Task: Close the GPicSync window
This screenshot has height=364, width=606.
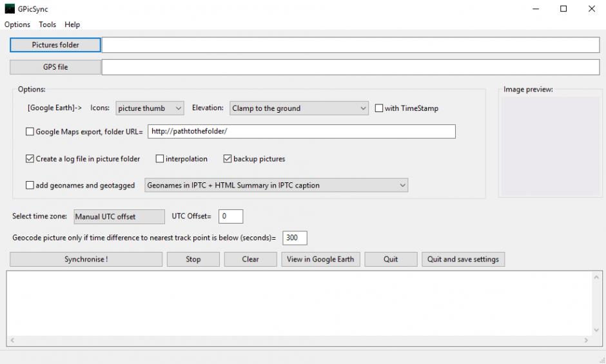Action: coord(592,9)
